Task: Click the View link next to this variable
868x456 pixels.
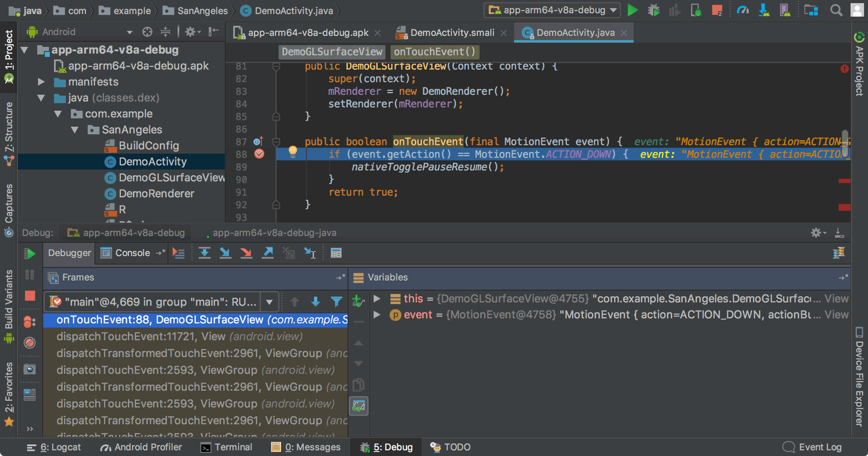Action: click(x=836, y=298)
